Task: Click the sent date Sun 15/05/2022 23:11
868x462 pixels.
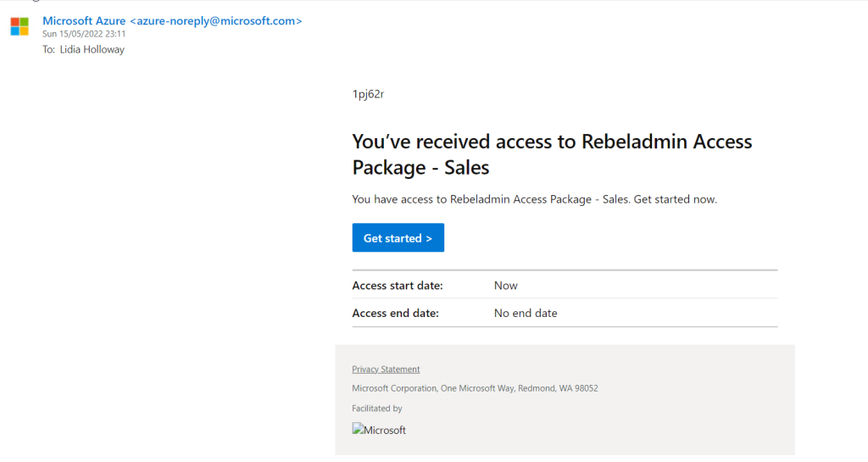Action: pyautogui.click(x=84, y=35)
